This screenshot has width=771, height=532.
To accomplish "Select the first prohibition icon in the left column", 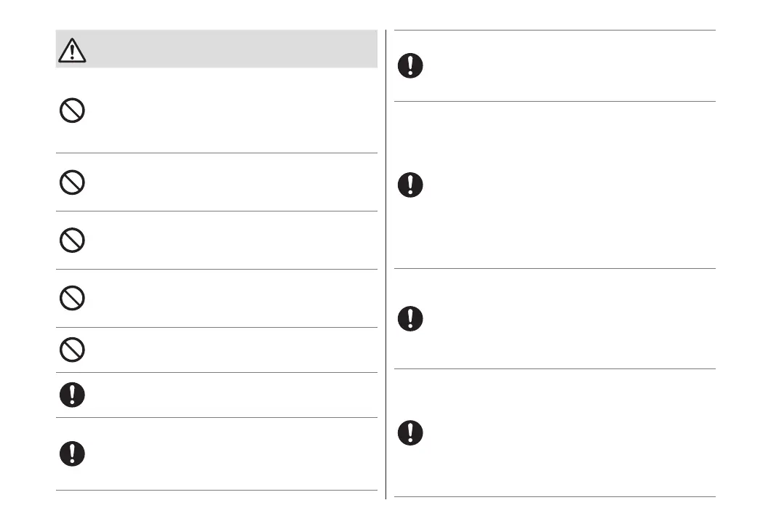I will [x=73, y=111].
